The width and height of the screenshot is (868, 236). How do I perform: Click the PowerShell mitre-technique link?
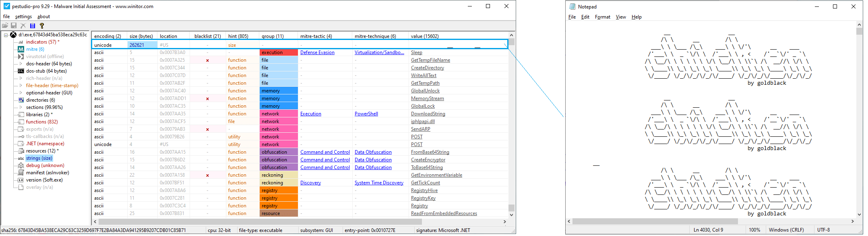pos(366,114)
